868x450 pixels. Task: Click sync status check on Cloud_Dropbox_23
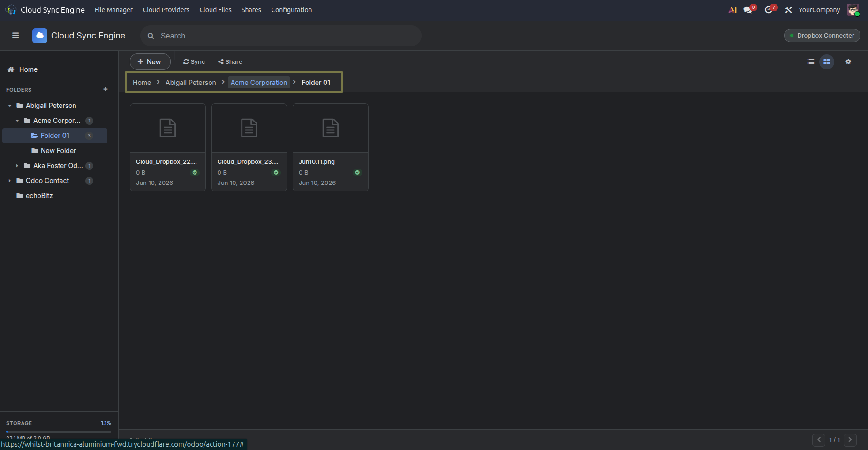(x=276, y=173)
